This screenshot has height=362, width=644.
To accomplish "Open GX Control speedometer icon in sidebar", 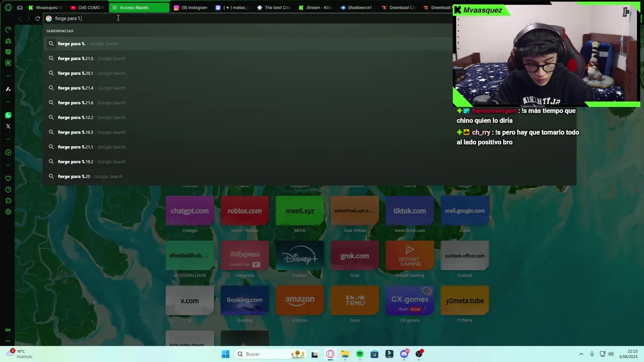I will (8, 30).
